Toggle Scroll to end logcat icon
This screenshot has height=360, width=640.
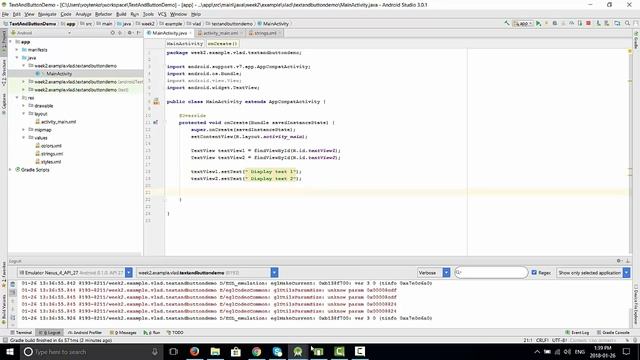click(x=13, y=293)
